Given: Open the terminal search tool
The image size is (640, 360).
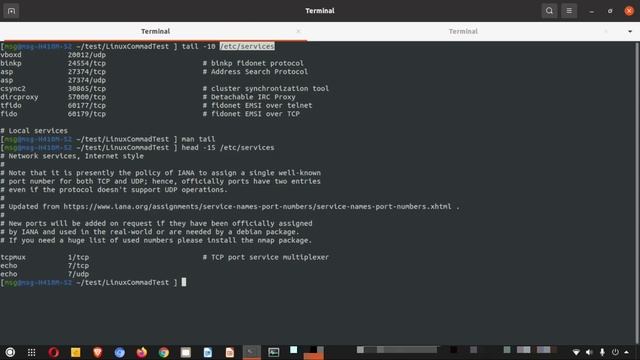Looking at the screenshot, I should pyautogui.click(x=549, y=11).
